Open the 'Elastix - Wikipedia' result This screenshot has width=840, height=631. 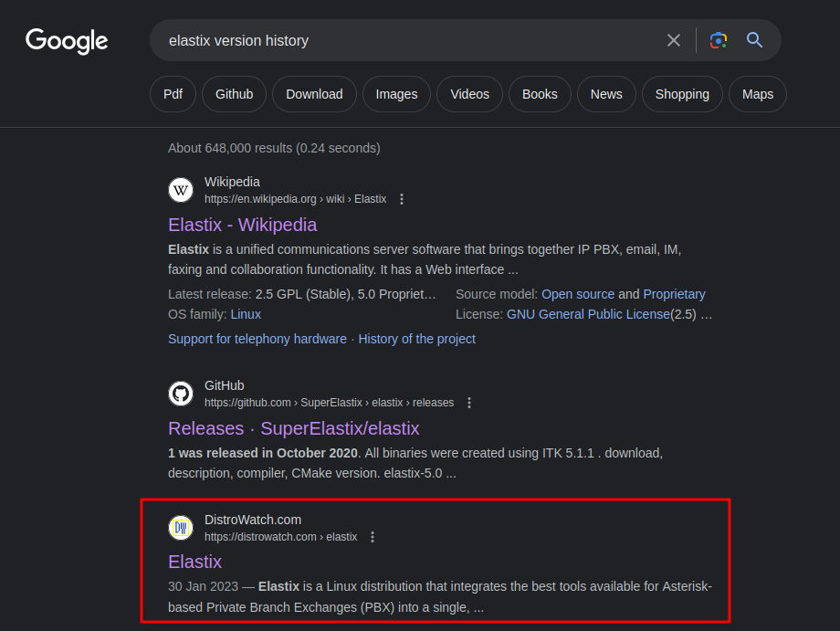243,225
